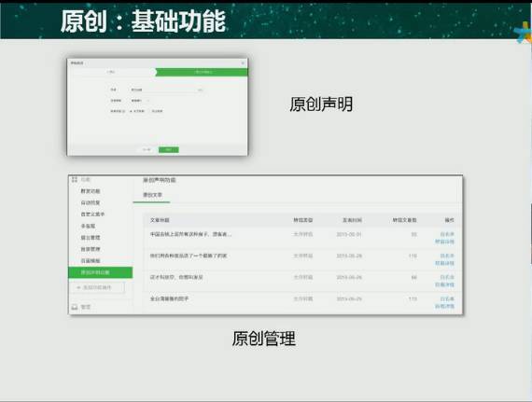Screen dimensions: 532x402
Task: Click 转载详情 link in the first article row
Action: pyautogui.click(x=445, y=242)
